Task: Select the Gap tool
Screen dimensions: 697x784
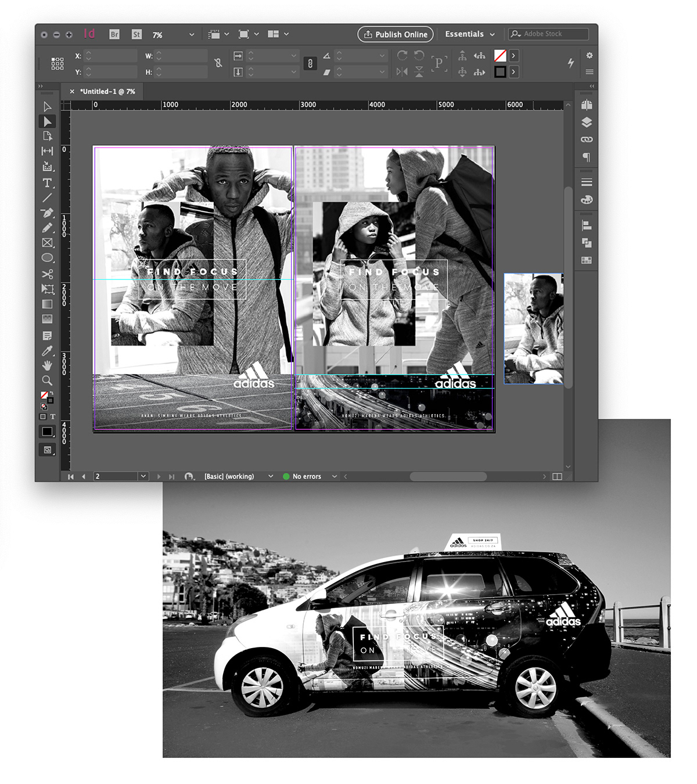Action: [48, 151]
